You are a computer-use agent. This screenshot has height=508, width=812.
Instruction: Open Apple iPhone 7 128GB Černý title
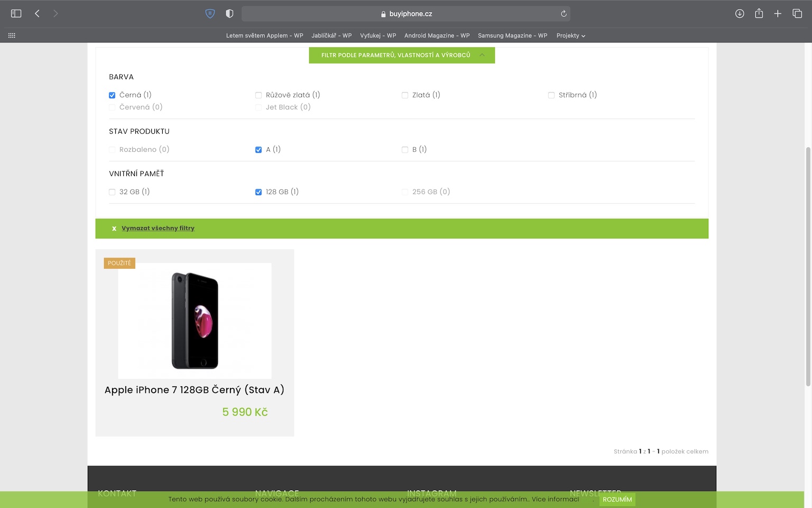[194, 390]
